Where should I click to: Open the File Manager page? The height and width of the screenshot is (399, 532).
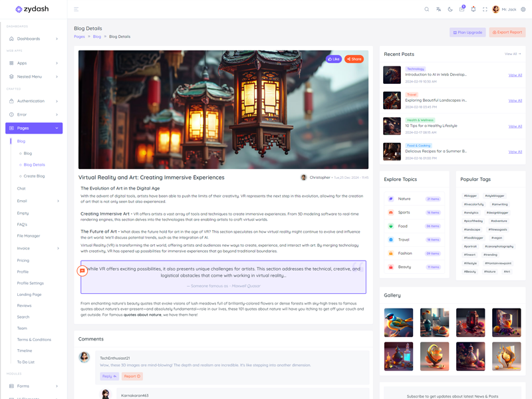point(29,235)
